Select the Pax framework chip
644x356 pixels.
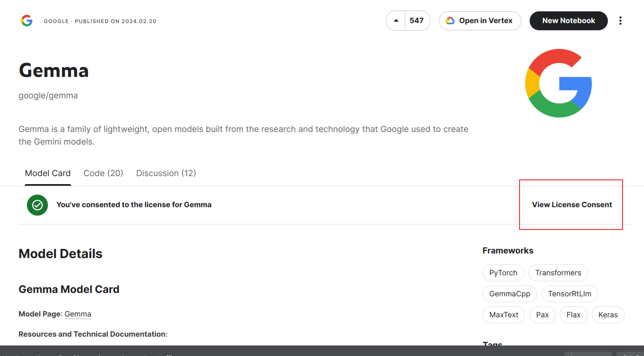coord(542,315)
